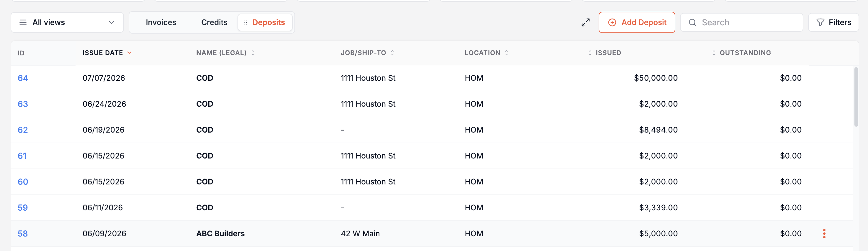Viewport: 868px width, 251px height.
Task: Click the magnifier icon in Search box
Action: click(x=692, y=23)
